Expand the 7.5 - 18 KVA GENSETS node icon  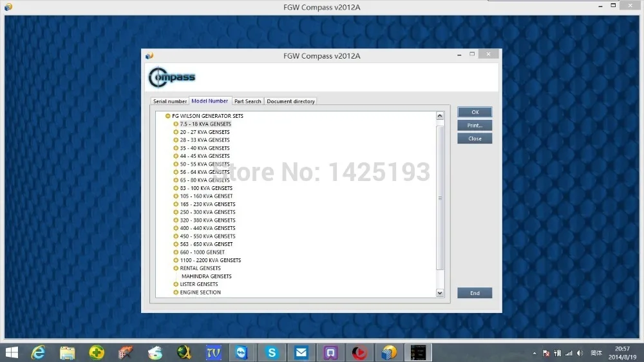click(176, 124)
